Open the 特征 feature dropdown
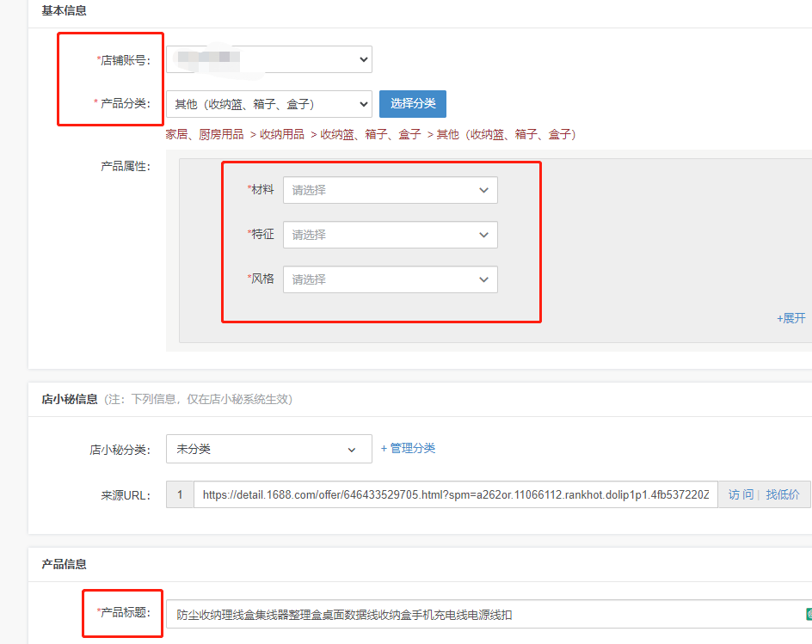The width and height of the screenshot is (812, 644). (x=391, y=235)
